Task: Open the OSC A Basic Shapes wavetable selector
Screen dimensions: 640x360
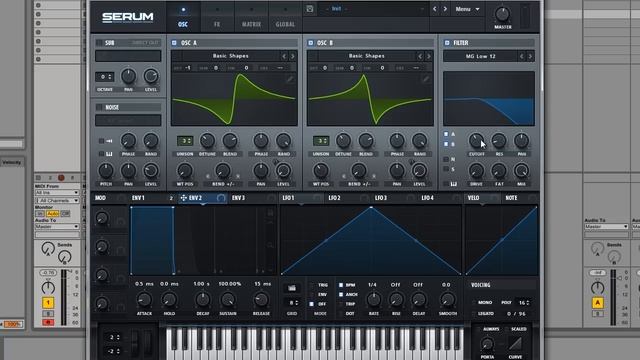Action: pyautogui.click(x=231, y=56)
